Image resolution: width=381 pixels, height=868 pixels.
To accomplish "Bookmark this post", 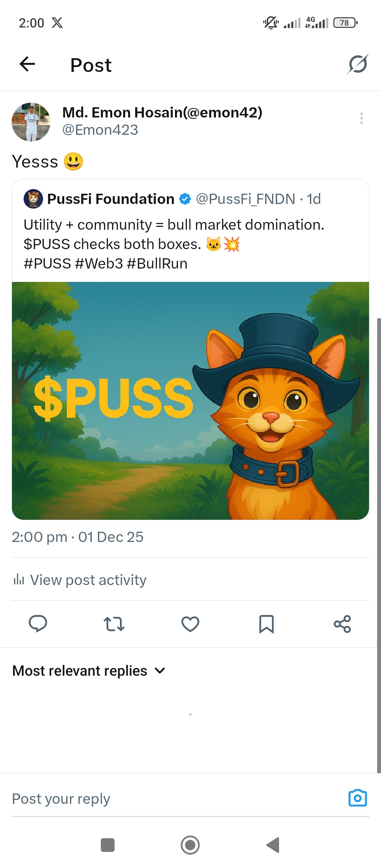I will point(266,624).
